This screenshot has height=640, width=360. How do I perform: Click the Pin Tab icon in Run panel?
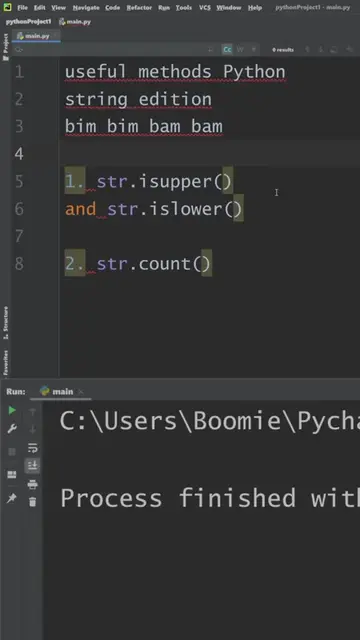coord(12,498)
